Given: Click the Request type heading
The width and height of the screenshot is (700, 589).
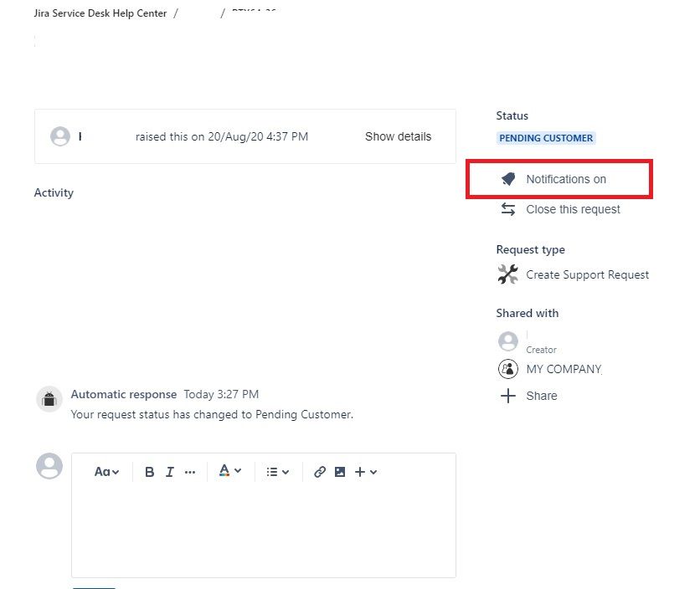Looking at the screenshot, I should pos(530,249).
